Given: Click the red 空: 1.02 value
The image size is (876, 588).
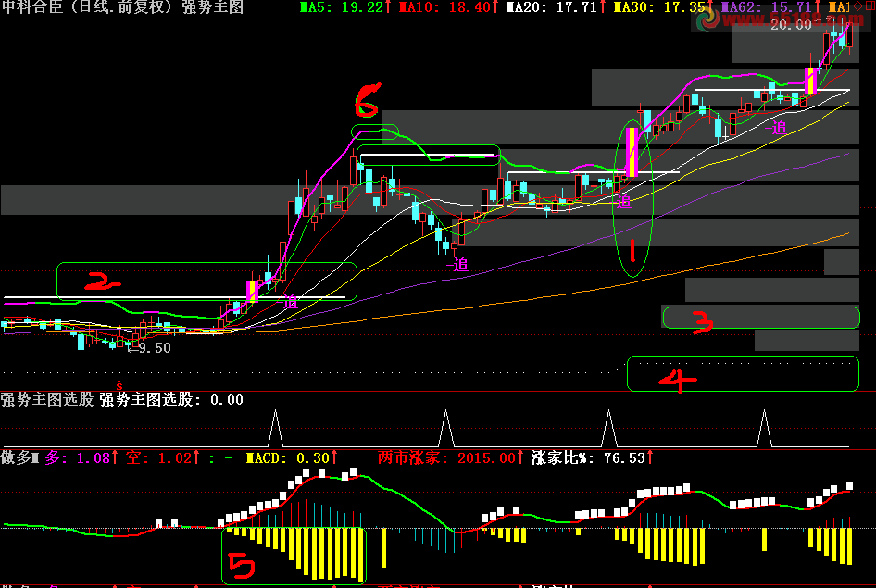Looking at the screenshot, I should click(158, 457).
